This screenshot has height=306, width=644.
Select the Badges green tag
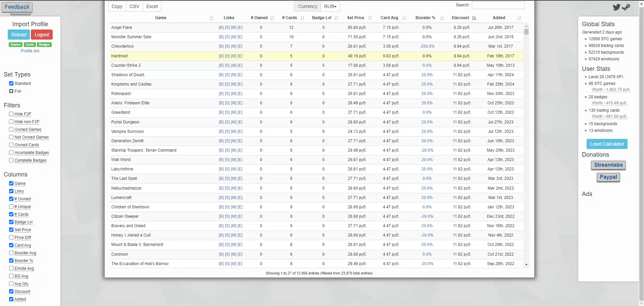coord(44,45)
